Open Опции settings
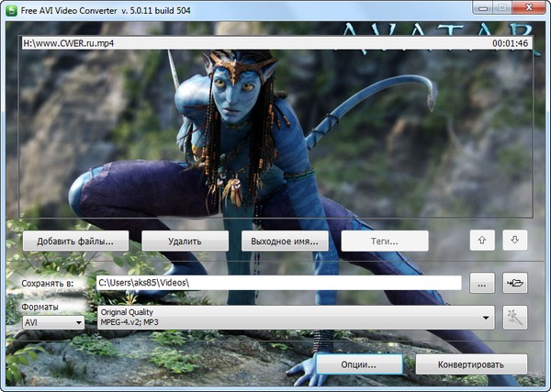 coord(359,364)
